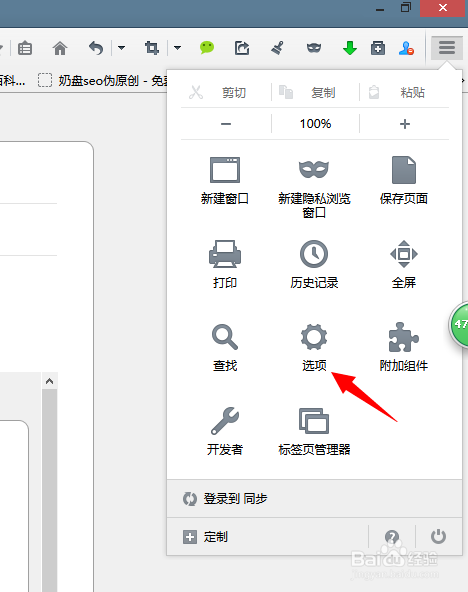Click the private mask toolbar icon

coord(314,48)
